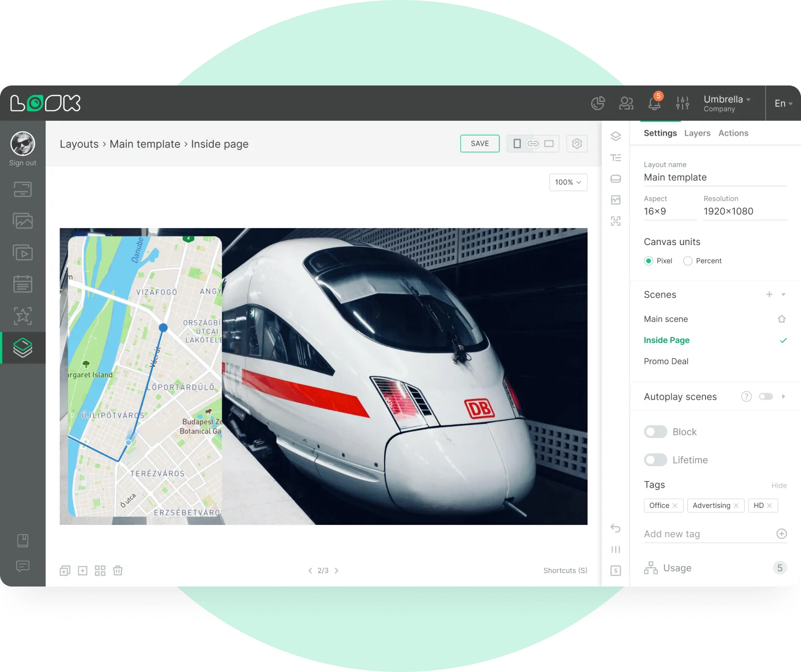Open the language selector En dropdown

click(783, 103)
